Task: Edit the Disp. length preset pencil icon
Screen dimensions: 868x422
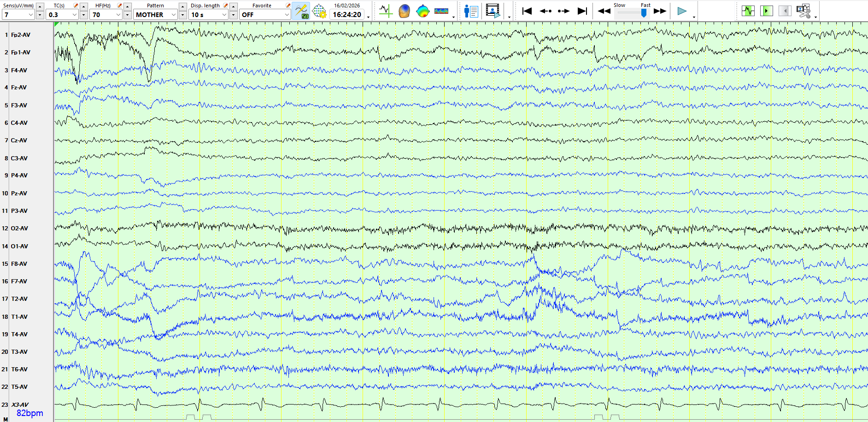Action: pos(226,6)
